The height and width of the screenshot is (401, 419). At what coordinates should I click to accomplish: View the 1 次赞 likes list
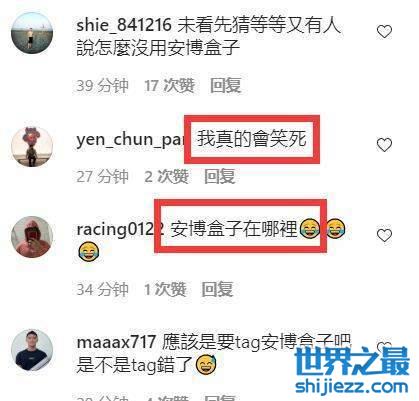tap(165, 289)
